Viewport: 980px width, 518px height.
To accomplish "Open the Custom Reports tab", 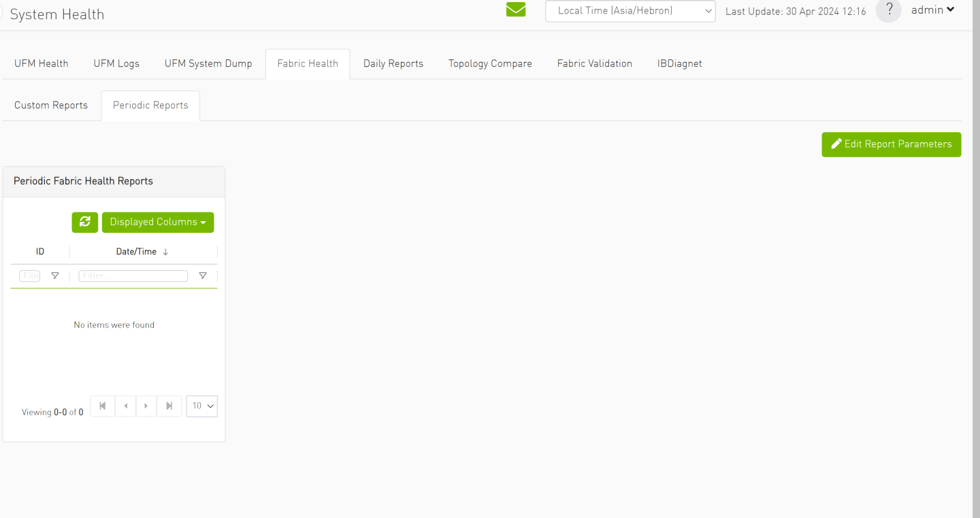I will [x=50, y=105].
